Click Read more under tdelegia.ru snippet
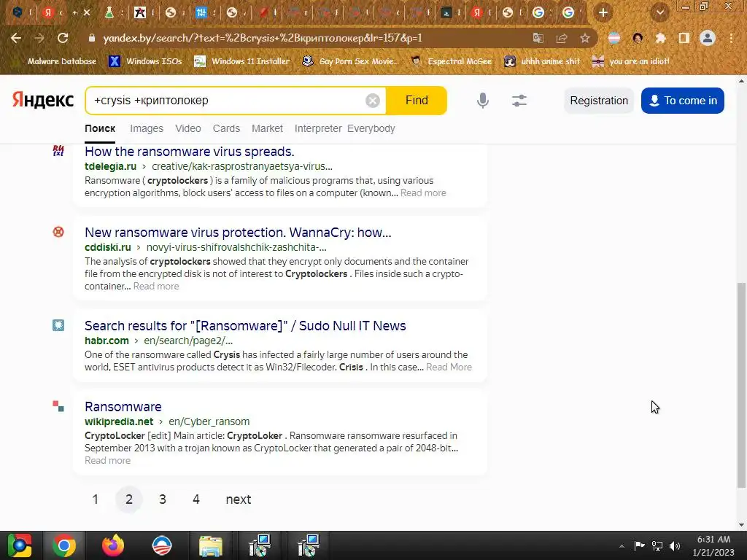 [x=423, y=192]
